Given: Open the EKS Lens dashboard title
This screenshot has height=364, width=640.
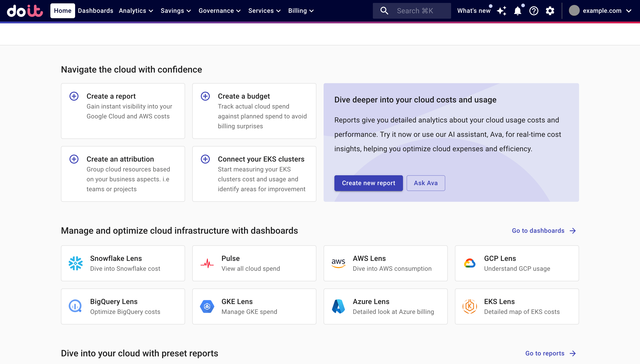Looking at the screenshot, I should click(x=499, y=302).
